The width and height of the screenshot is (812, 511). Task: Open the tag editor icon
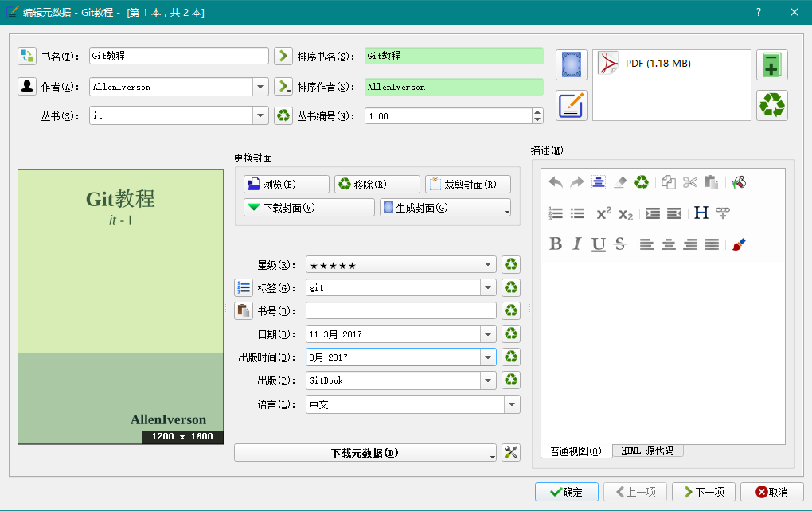(244, 287)
